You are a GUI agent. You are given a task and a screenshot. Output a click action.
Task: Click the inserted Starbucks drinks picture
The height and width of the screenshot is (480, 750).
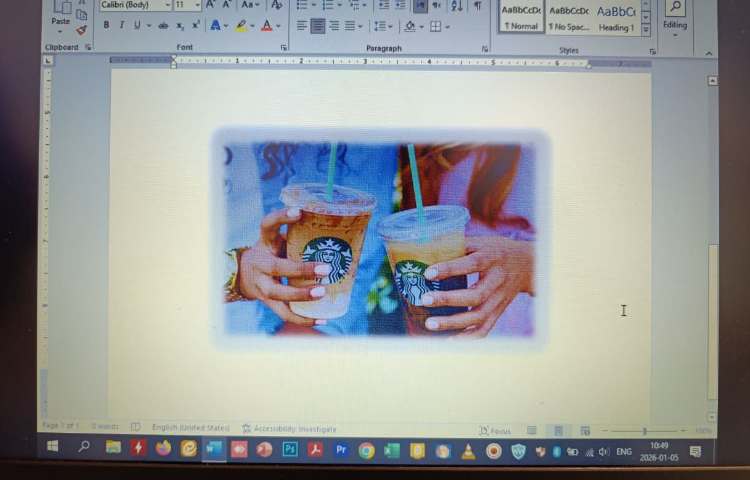coord(380,237)
